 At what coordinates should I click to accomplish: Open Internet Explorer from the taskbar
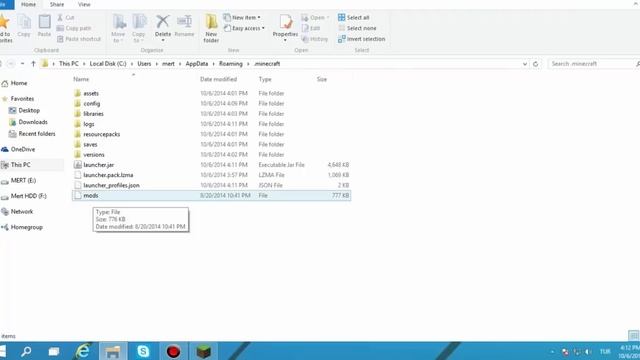click(x=83, y=351)
